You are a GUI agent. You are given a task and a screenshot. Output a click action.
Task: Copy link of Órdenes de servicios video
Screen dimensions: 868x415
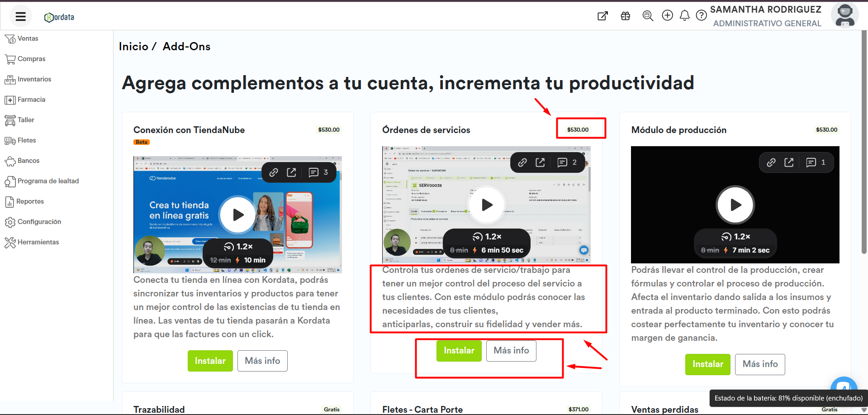click(x=522, y=162)
